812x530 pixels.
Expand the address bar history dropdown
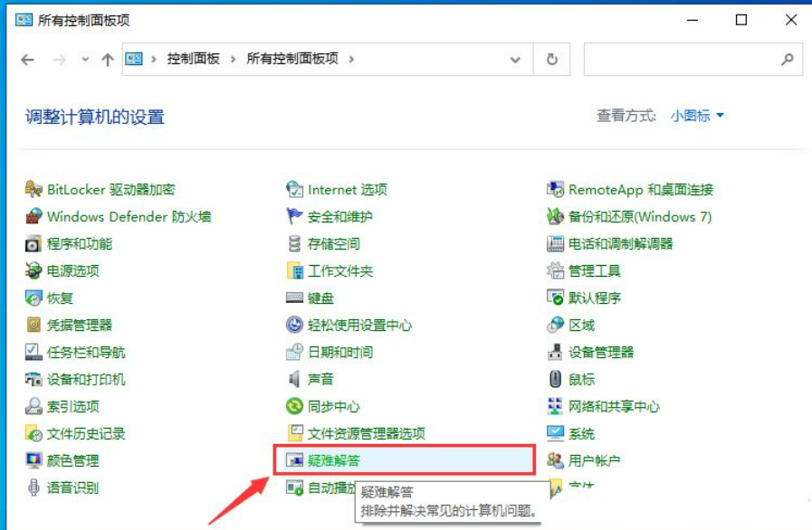click(x=514, y=60)
